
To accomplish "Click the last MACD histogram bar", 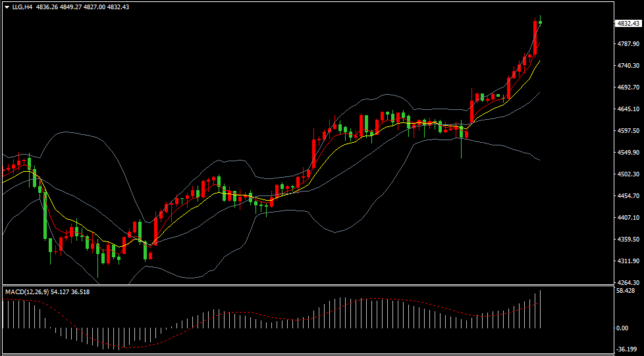I will tap(541, 309).
